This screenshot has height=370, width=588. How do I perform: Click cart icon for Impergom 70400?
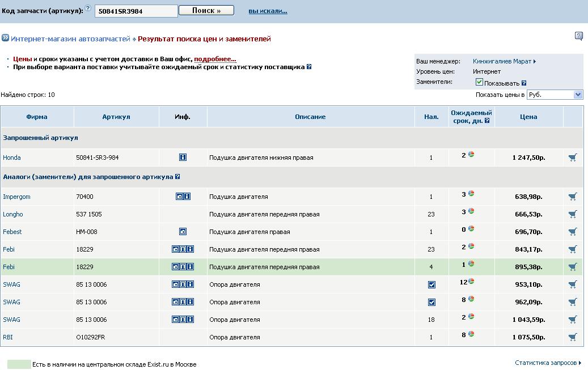pos(573,197)
